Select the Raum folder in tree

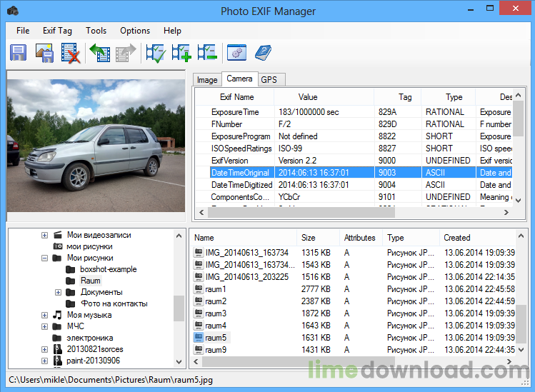pos(91,281)
